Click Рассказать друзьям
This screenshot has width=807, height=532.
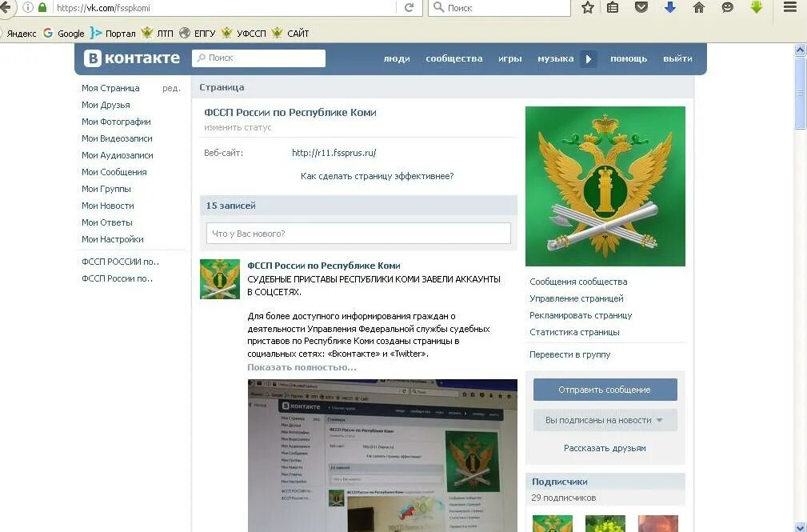[x=605, y=448]
